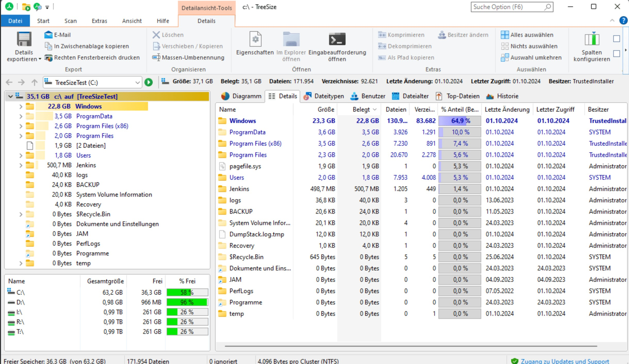Expand the Windows folder in tree
The image size is (629, 364).
coord(21,106)
